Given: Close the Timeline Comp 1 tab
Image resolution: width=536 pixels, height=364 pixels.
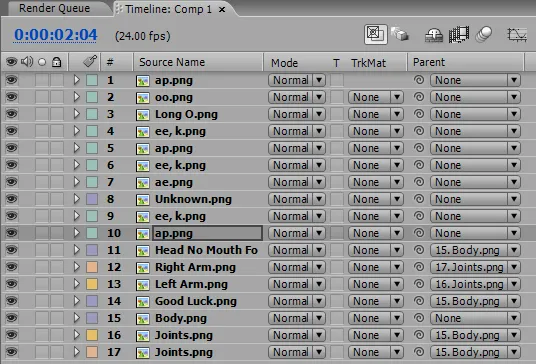Looking at the screenshot, I should click(222, 10).
